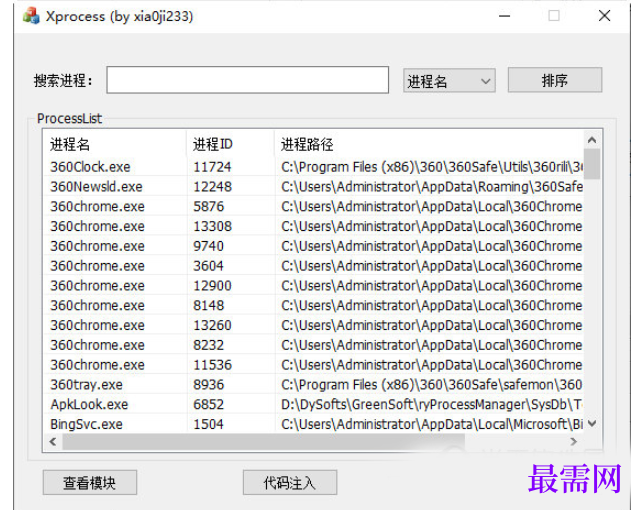The image size is (640, 510).
Task: Select the 360tray.exe process row
Action: [313, 384]
